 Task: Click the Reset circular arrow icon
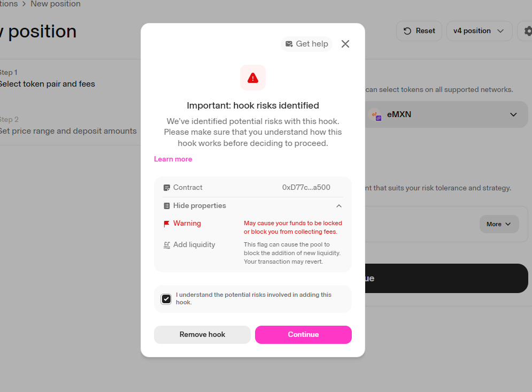(x=408, y=31)
